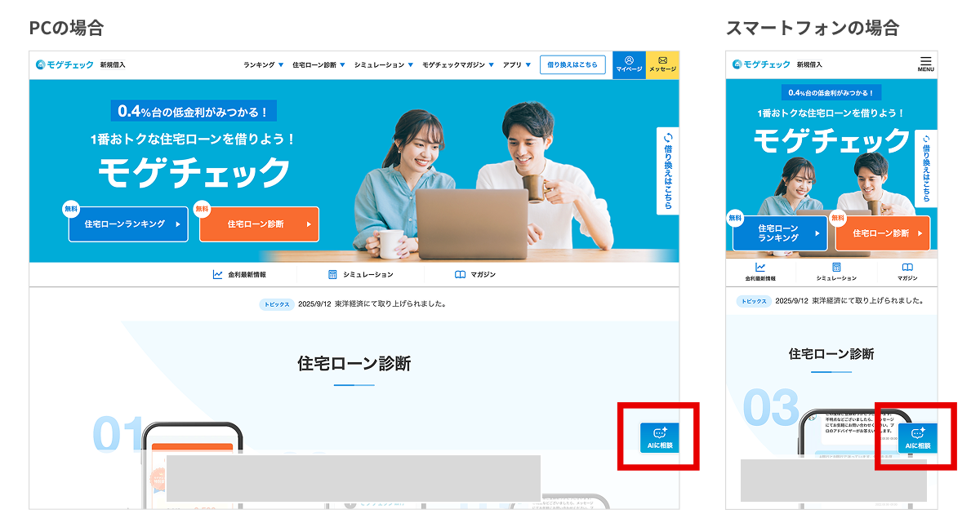Click the シミュレーション calculator icon
This screenshot has height=514, width=980.
coord(332,273)
